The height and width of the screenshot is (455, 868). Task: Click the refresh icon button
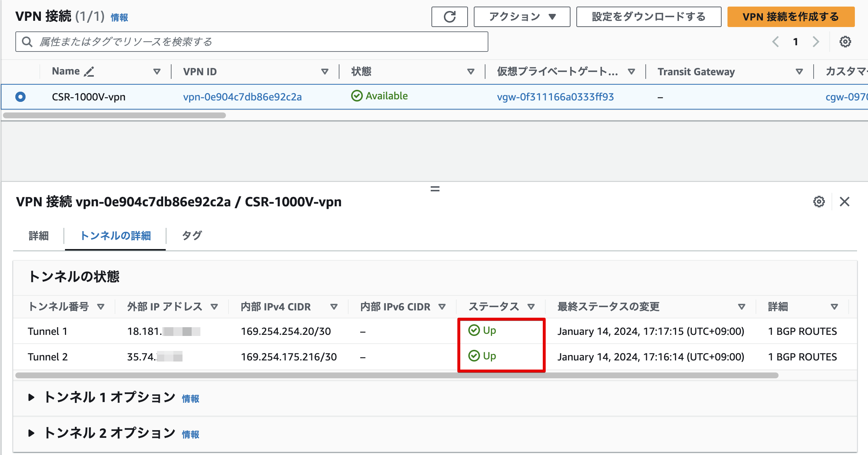click(x=449, y=17)
